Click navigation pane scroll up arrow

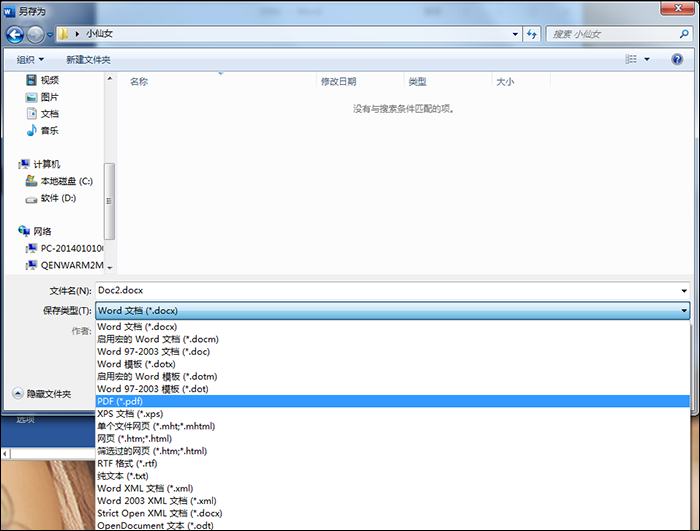109,79
